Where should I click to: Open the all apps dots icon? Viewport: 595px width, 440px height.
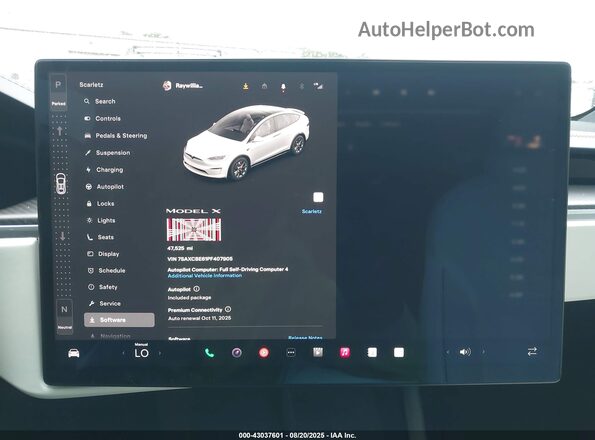(291, 353)
